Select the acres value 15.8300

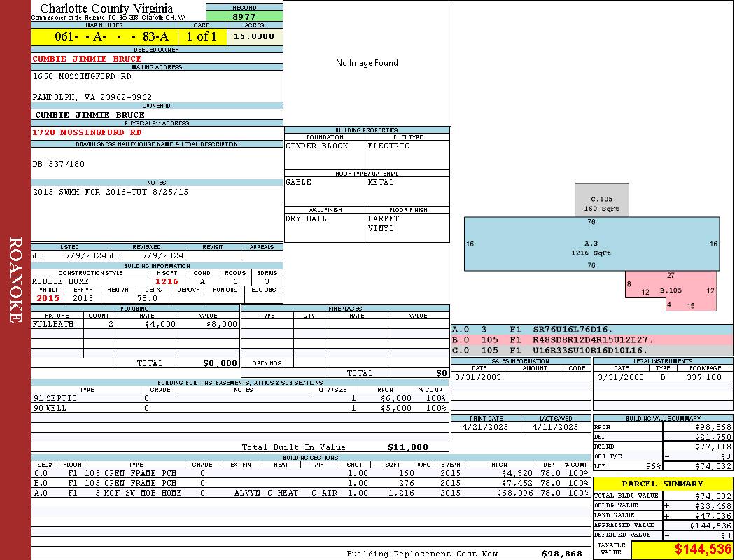pyautogui.click(x=254, y=36)
